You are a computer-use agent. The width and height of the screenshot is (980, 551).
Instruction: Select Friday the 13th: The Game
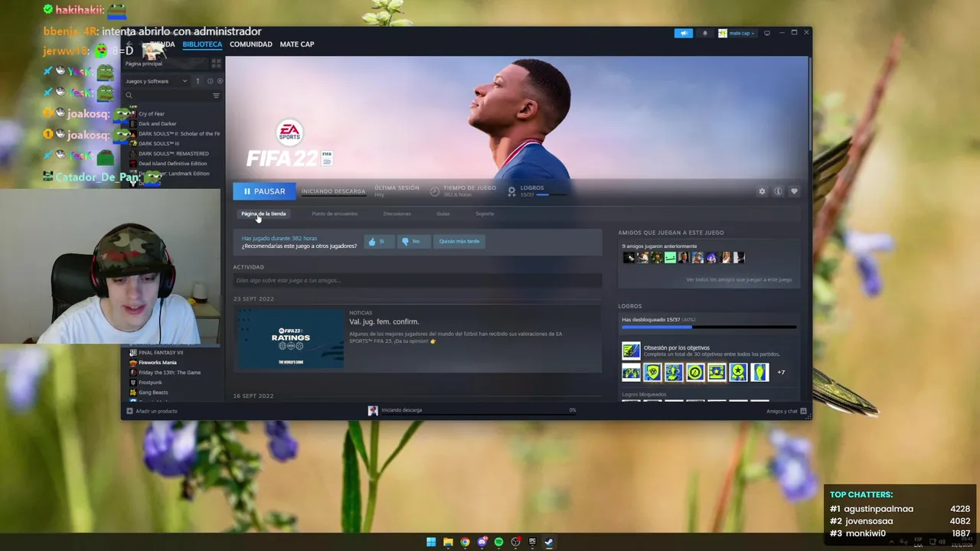coord(169,373)
